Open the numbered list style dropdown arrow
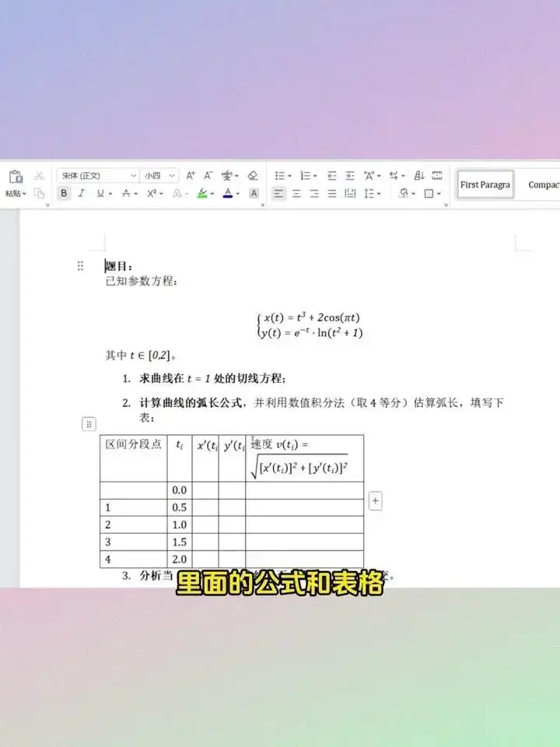 [x=315, y=177]
